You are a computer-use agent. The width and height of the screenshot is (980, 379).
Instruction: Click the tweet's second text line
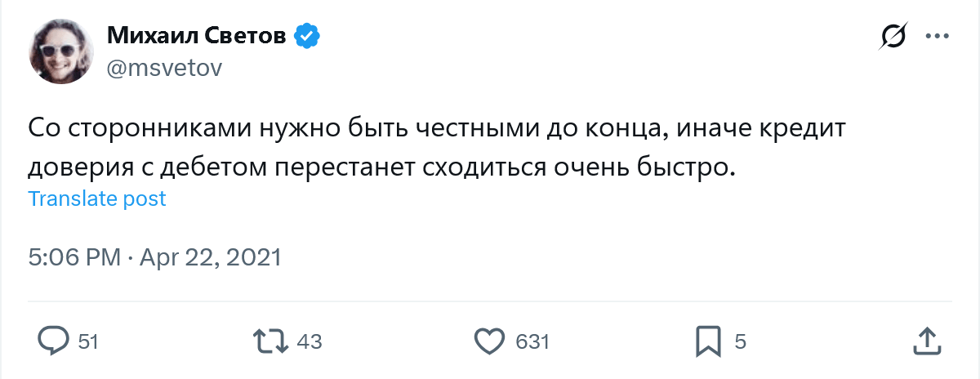[x=381, y=167]
